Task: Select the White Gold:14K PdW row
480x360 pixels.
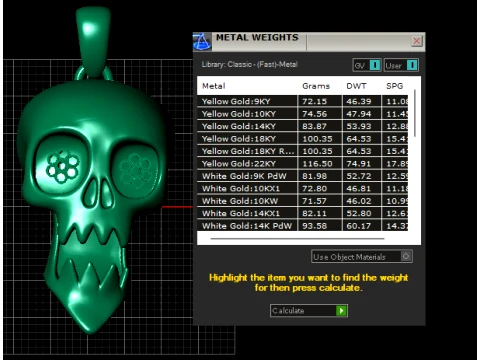Action: pos(302,226)
